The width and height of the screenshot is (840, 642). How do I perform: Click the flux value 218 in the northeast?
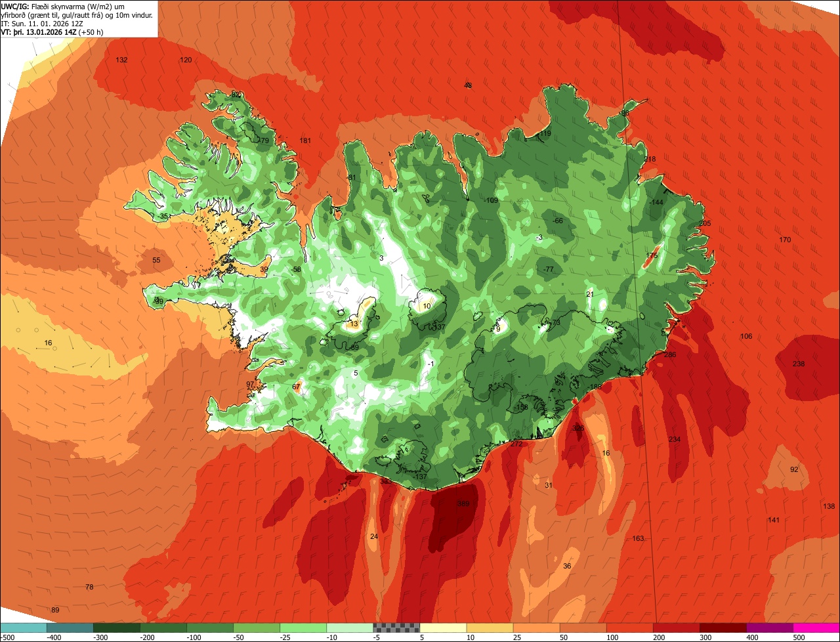pos(650,159)
